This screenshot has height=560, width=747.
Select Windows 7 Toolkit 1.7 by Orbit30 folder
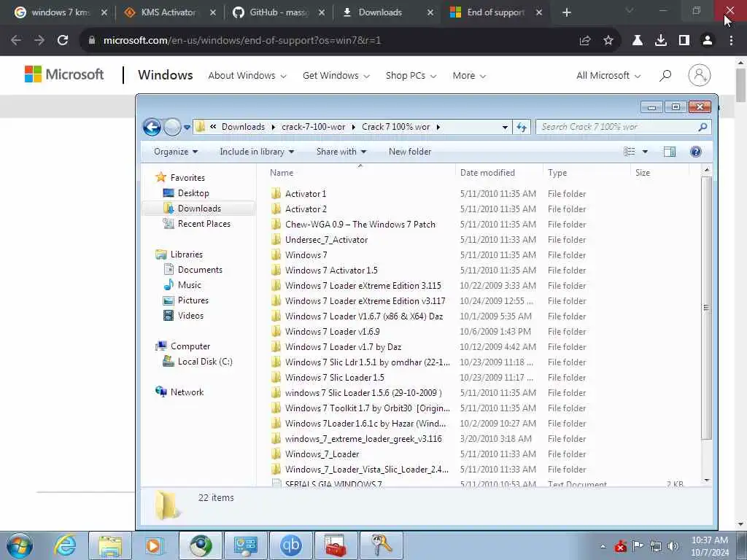[x=368, y=408]
